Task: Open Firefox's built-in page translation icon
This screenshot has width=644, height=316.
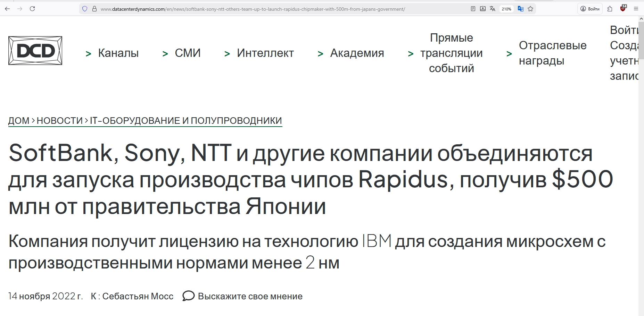Action: (493, 9)
